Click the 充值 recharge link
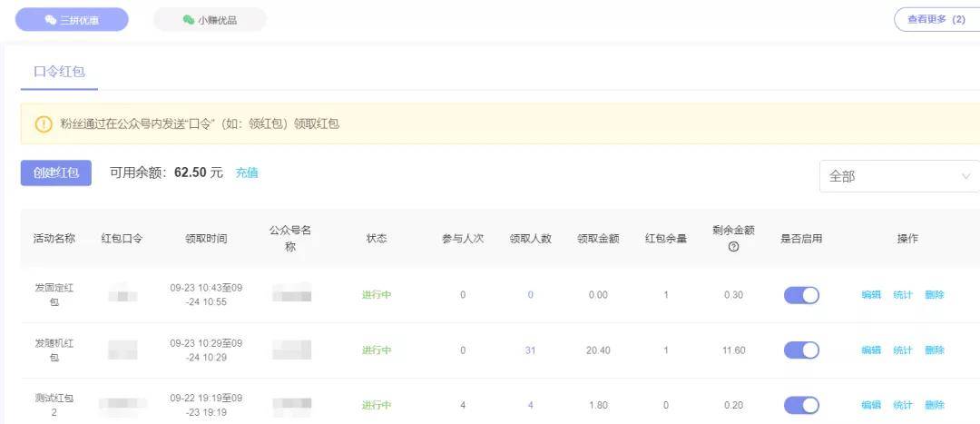Viewport: 980px width, 424px height. [247, 173]
